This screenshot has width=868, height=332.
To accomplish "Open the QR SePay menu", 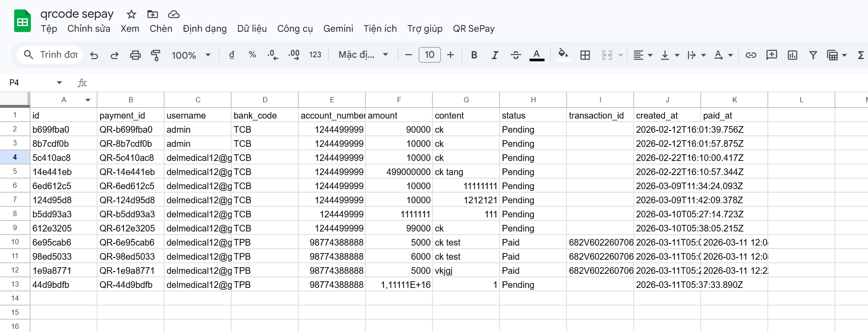I will (x=473, y=29).
